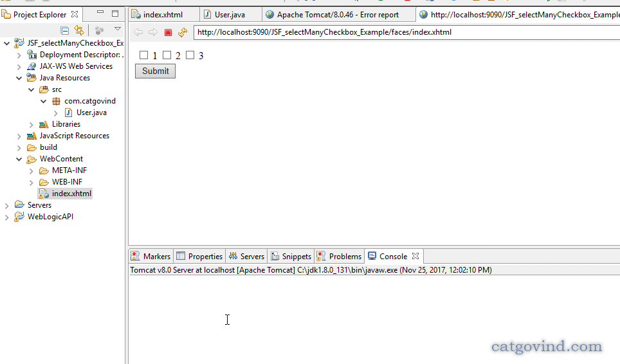This screenshot has height=364, width=620.
Task: Open Project Explorer View Menu arrow
Action: 118,29
